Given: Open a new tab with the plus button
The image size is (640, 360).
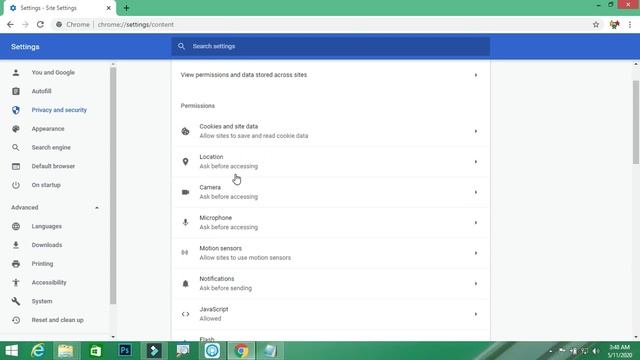Looking at the screenshot, I should (x=126, y=8).
